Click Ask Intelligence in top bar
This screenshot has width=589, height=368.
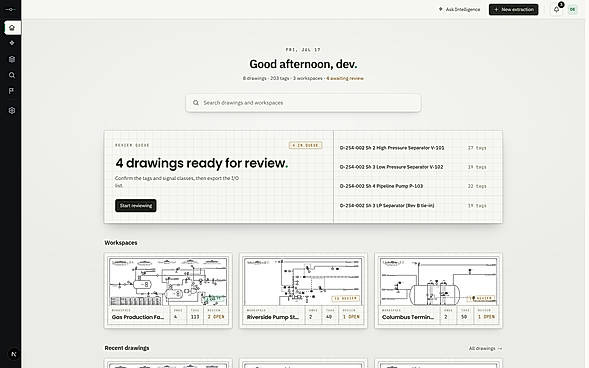click(x=459, y=9)
